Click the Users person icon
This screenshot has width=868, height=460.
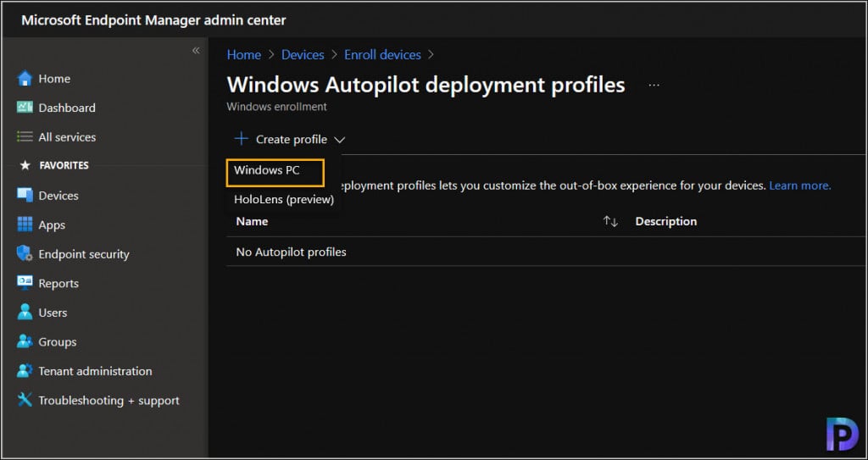(25, 313)
